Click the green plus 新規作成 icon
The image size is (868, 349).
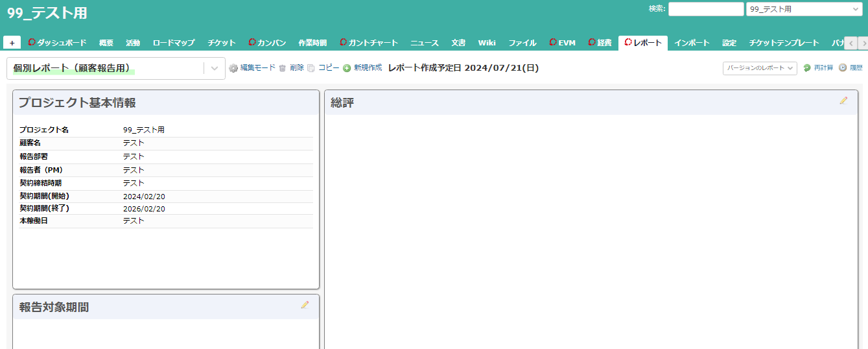pos(347,68)
